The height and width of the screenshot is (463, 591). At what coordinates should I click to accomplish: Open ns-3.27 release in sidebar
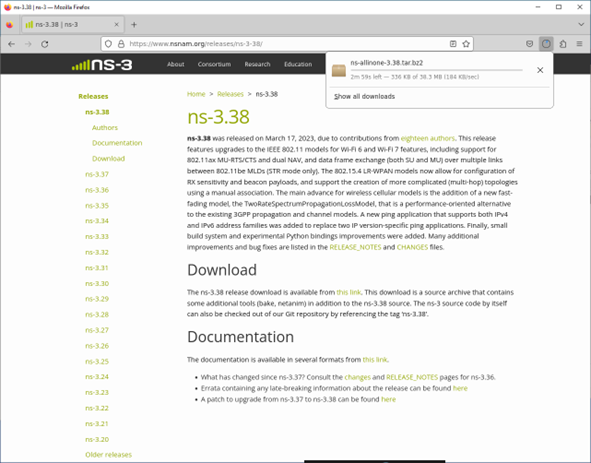97,330
